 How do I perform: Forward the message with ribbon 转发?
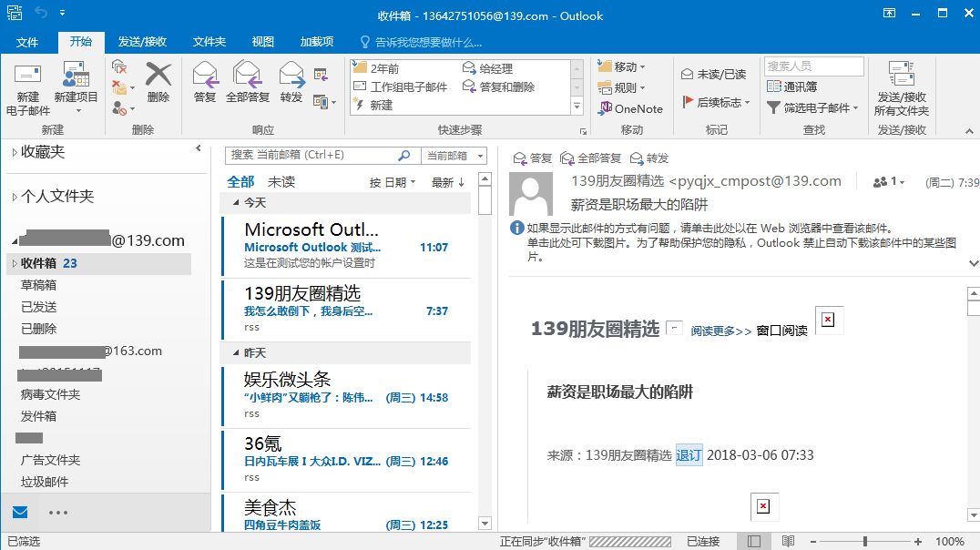pyautogui.click(x=291, y=83)
